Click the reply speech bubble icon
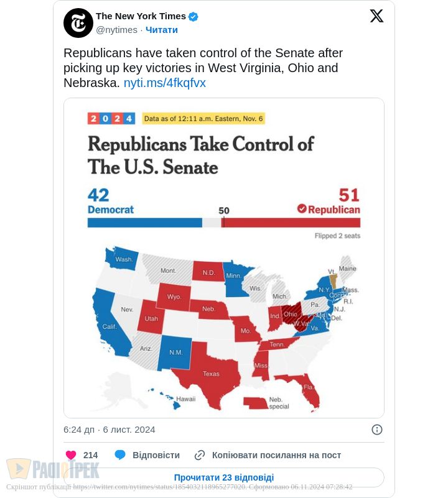The width and height of the screenshot is (448, 498). point(120,455)
